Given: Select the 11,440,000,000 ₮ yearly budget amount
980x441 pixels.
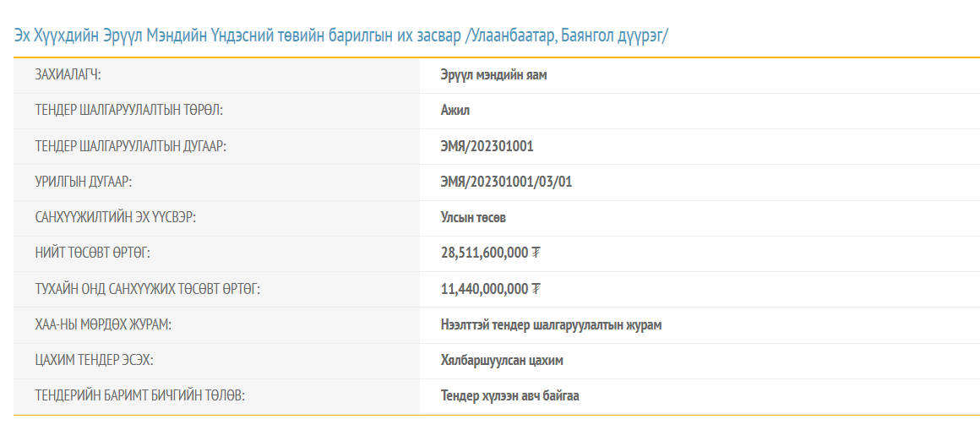Looking at the screenshot, I should click(x=490, y=289).
